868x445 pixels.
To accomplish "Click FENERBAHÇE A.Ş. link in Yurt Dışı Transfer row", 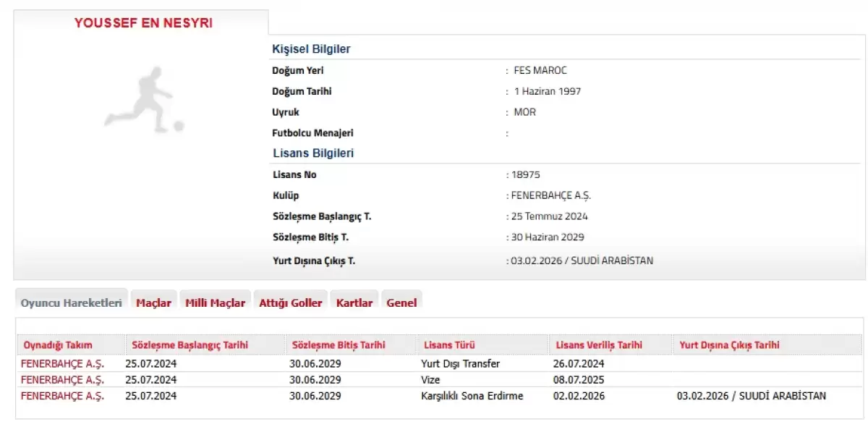I will 62,363.
